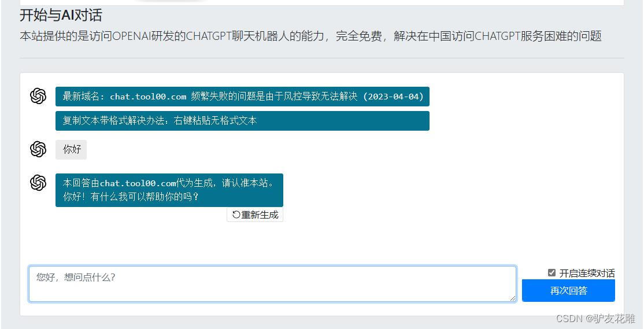Submit with the 再次回答 button

[x=568, y=291]
